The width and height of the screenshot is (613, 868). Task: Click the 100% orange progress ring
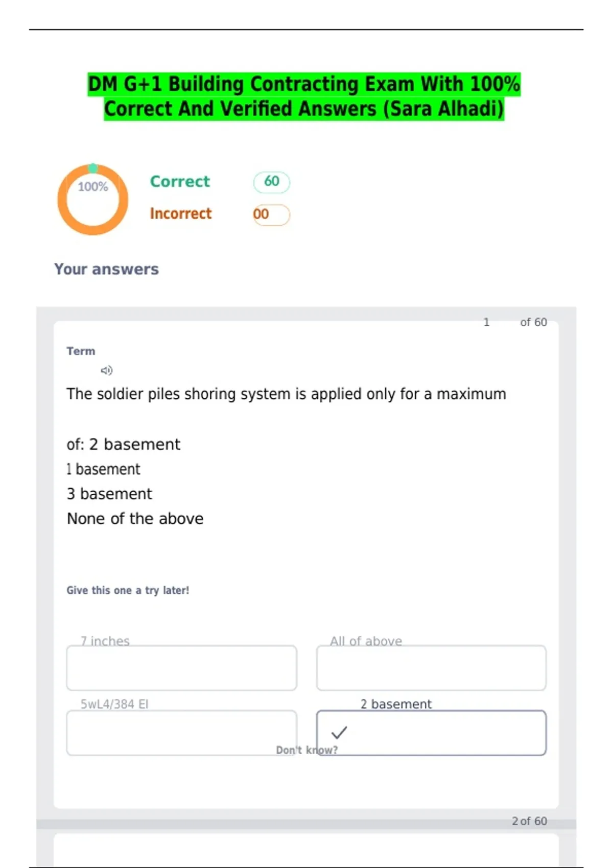(x=92, y=199)
